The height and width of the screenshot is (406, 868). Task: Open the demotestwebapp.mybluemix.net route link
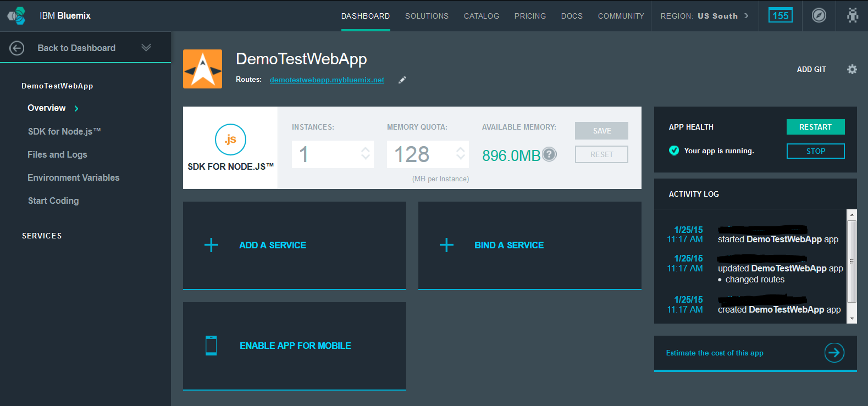pos(327,80)
